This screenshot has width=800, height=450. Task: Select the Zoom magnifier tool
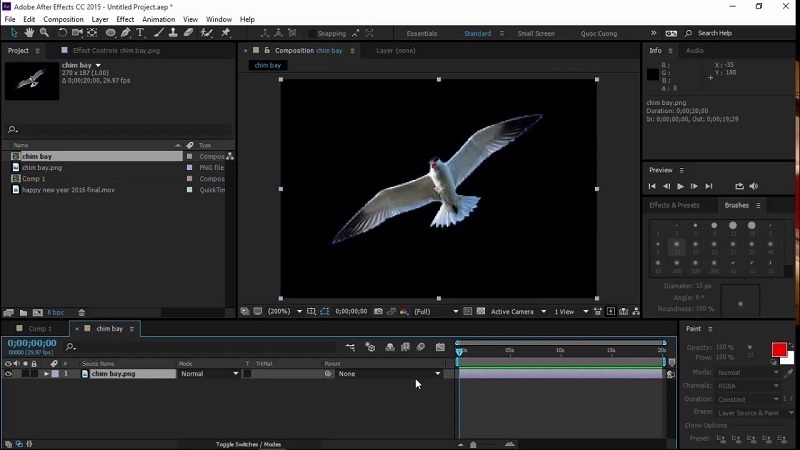click(x=44, y=33)
